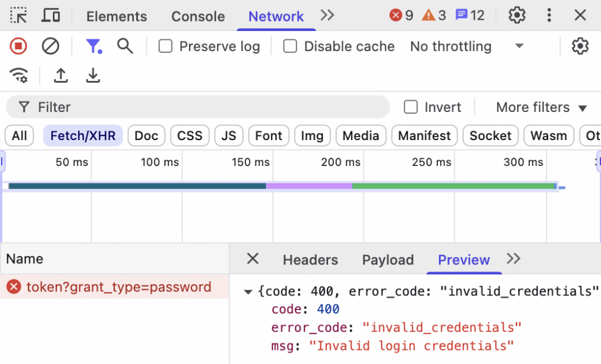Tick the Invert filter checkbox
The image size is (601, 364).
pyautogui.click(x=411, y=107)
